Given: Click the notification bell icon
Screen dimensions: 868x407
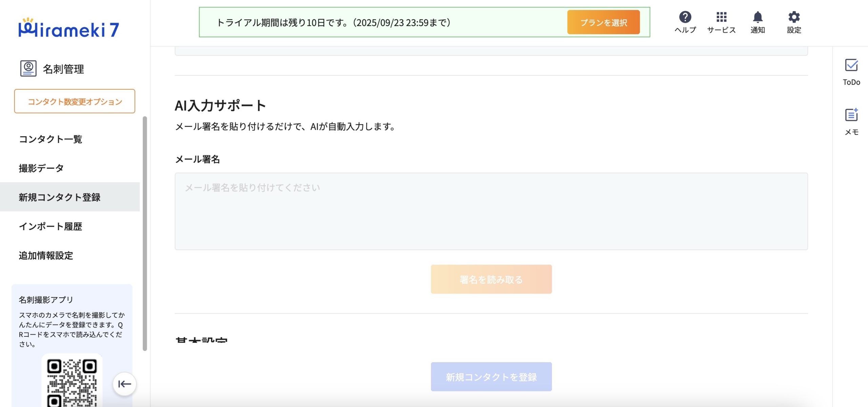Looking at the screenshot, I should (757, 17).
